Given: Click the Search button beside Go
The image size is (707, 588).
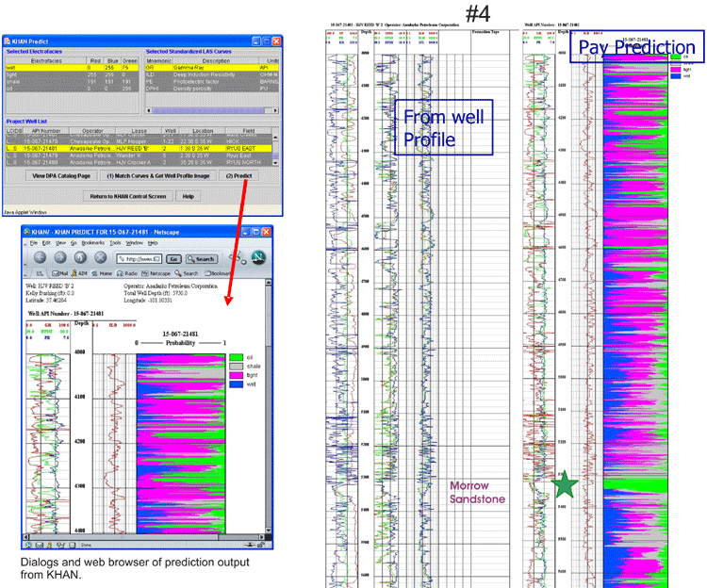Looking at the screenshot, I should click(202, 259).
